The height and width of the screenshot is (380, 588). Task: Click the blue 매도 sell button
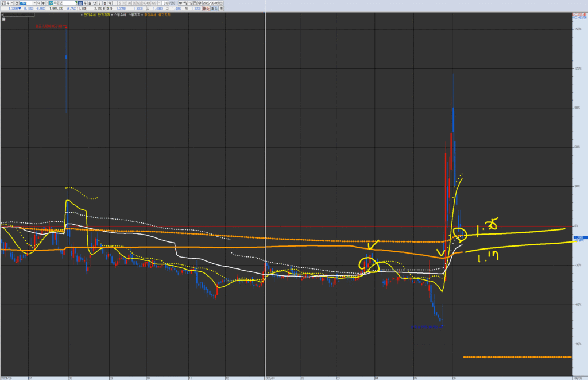pyautogui.click(x=215, y=9)
